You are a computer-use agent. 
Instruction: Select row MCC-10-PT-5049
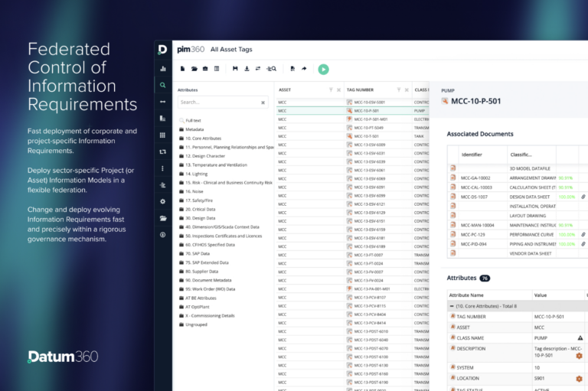[352, 128]
